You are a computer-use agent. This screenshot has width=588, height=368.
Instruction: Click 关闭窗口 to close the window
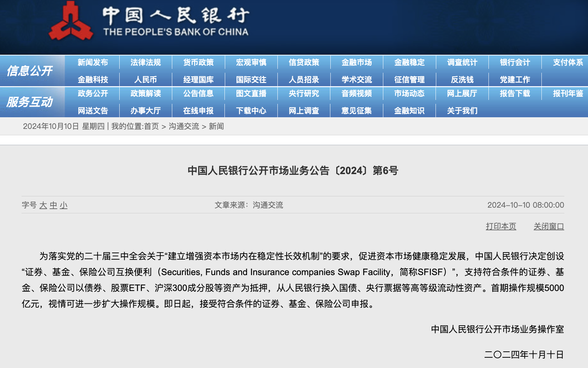tap(549, 226)
